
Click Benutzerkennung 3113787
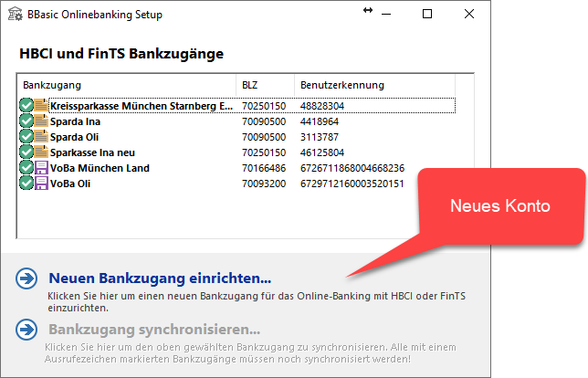point(320,137)
